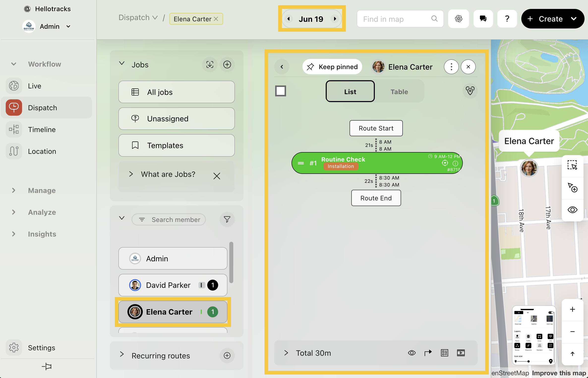
Task: Open the three-dot menu for Elena Carter
Action: click(451, 67)
